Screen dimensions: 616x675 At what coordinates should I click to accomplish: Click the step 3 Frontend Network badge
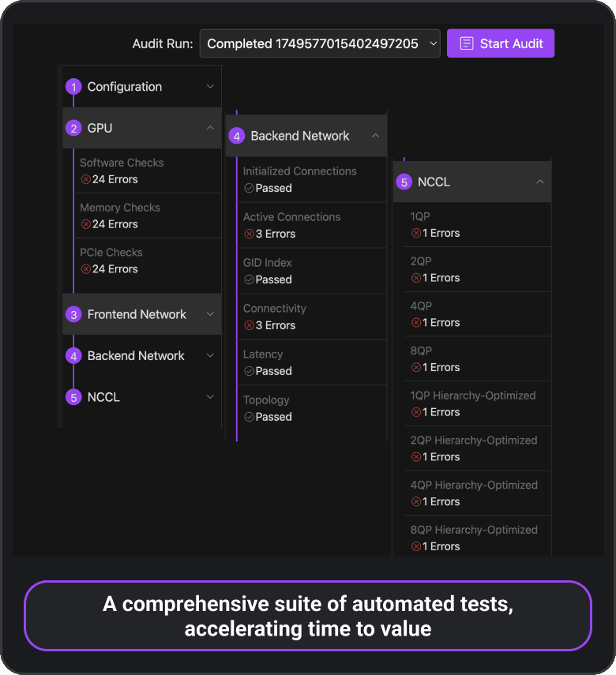click(x=73, y=315)
